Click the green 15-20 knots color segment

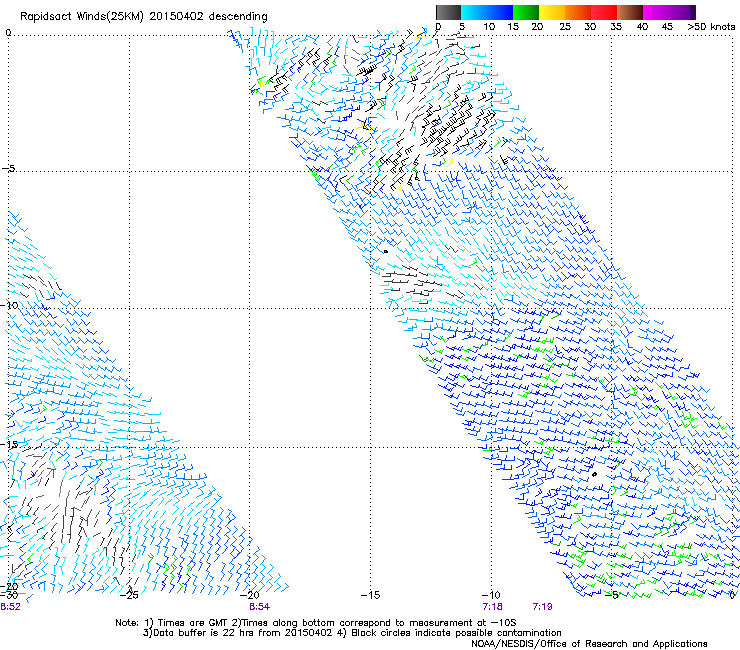[x=526, y=12]
